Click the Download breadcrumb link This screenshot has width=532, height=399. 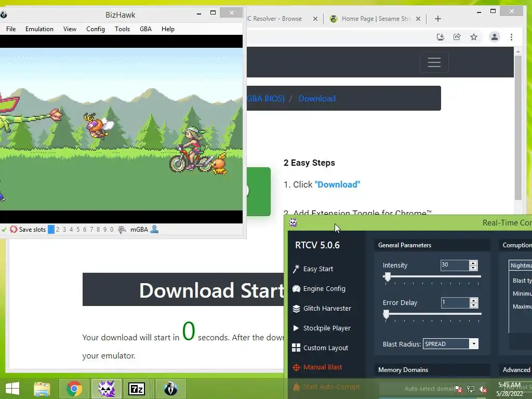[317, 99]
